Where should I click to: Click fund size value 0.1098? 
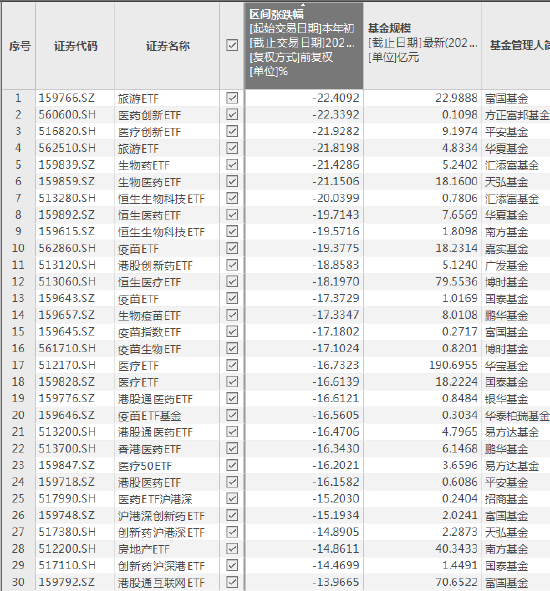pyautogui.click(x=460, y=115)
